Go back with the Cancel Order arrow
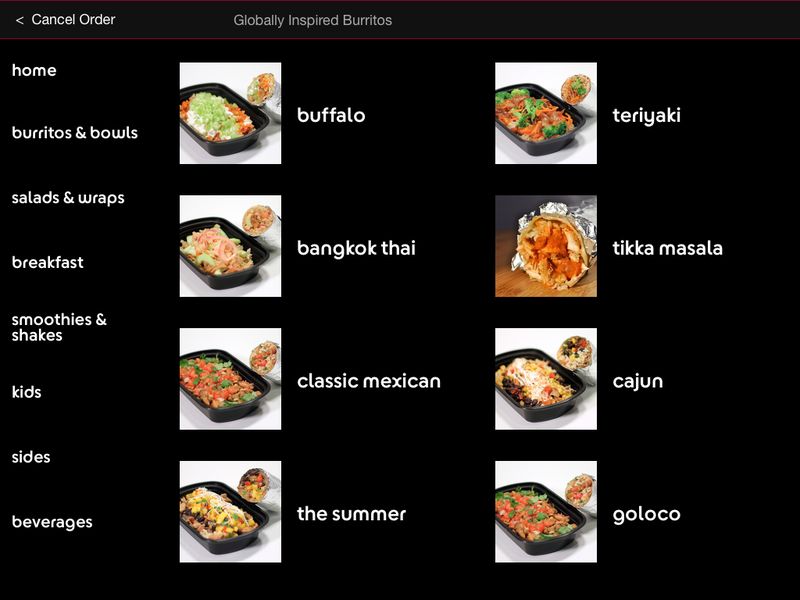The image size is (800, 600). 20,20
